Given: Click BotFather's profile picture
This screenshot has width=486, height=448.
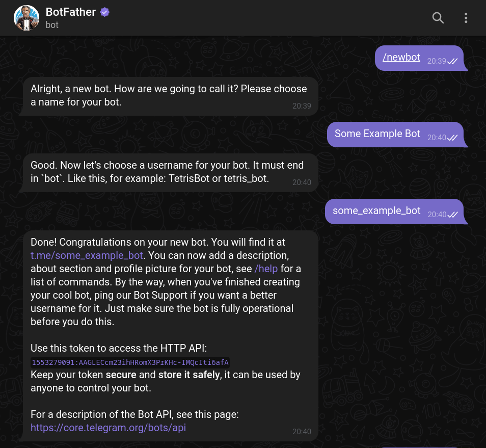Looking at the screenshot, I should coord(26,18).
